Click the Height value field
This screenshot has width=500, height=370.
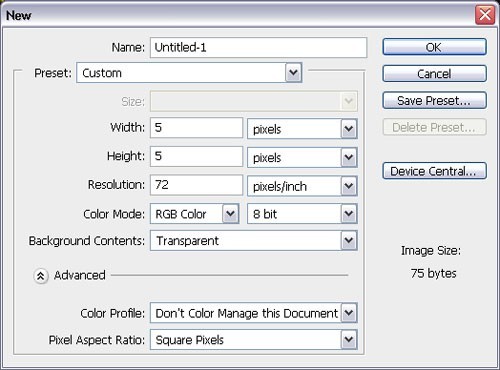(196, 156)
